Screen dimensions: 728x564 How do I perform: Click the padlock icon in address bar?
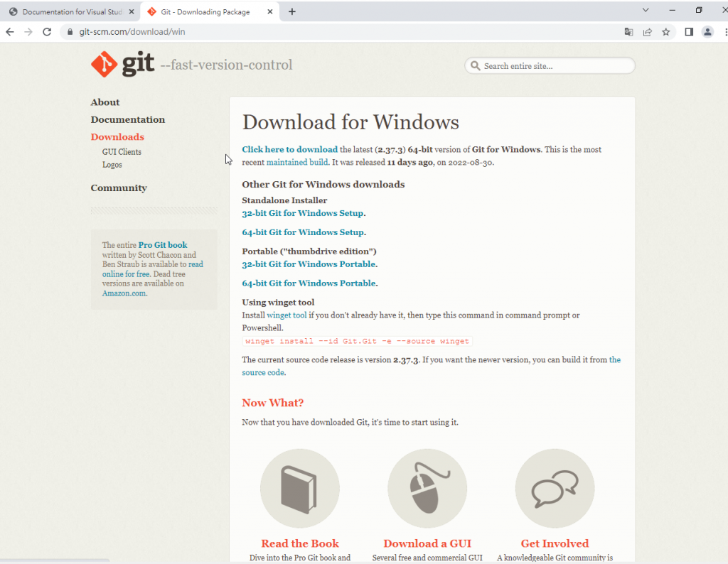(x=70, y=31)
